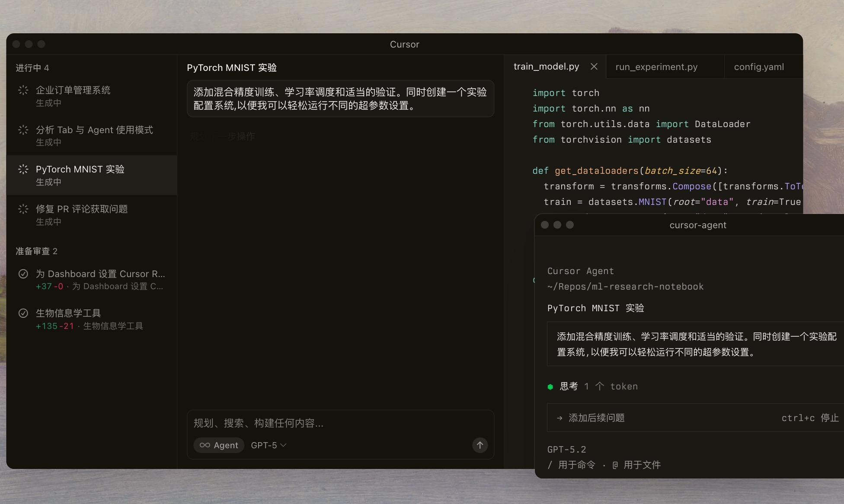Open the GPT-5 model dropdown
This screenshot has width=844, height=504.
267,445
